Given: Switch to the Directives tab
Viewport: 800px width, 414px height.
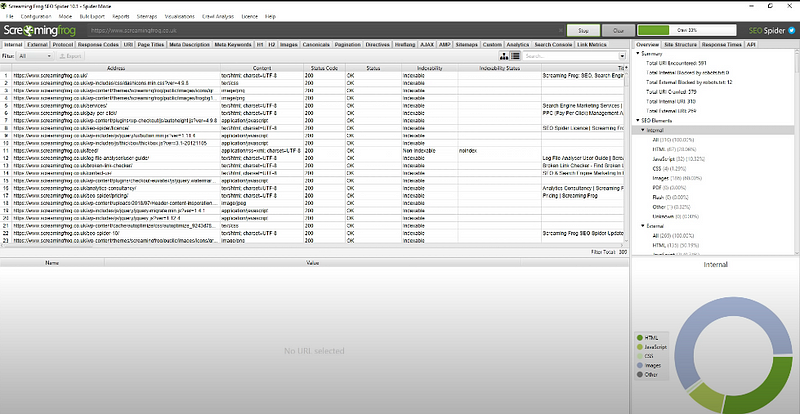Looking at the screenshot, I should [378, 45].
